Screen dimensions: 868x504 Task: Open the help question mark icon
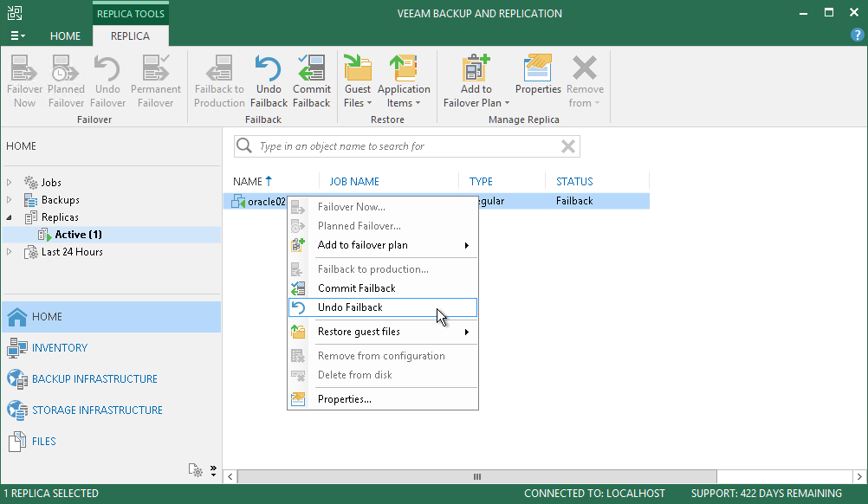point(857,36)
